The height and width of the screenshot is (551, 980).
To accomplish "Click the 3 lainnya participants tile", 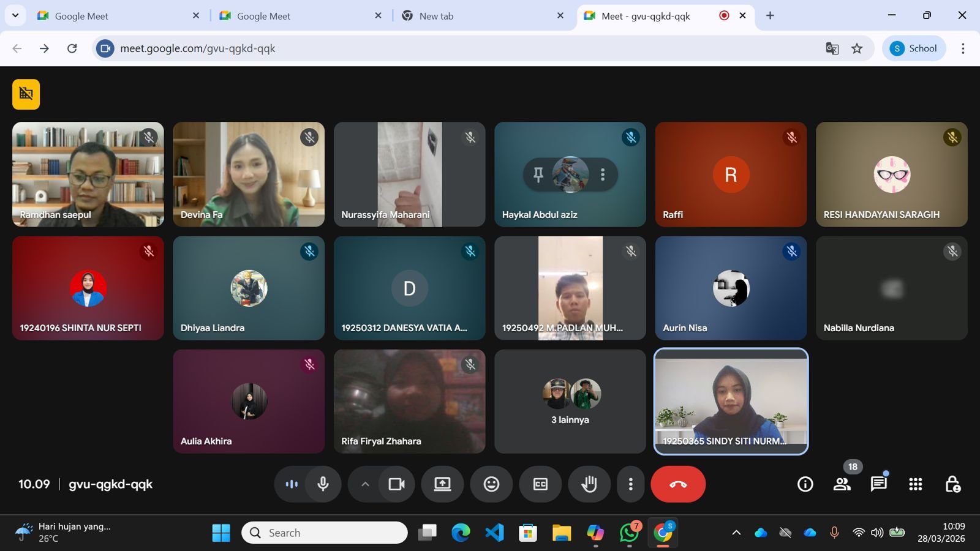I will point(570,402).
